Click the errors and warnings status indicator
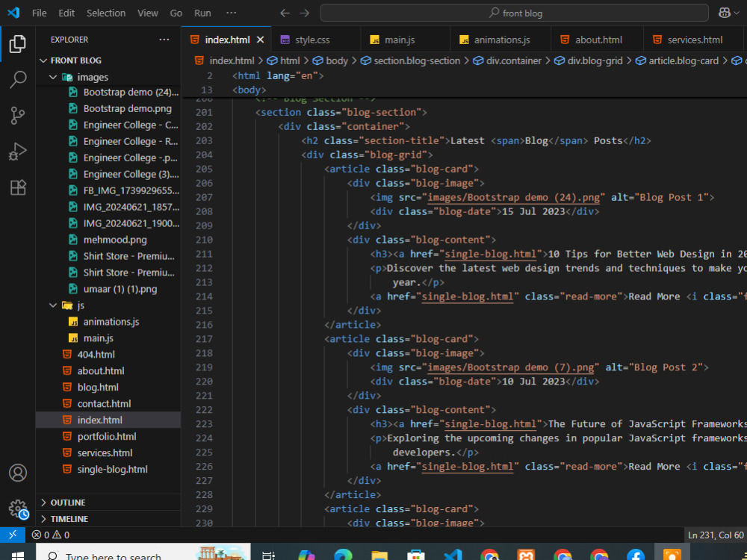The width and height of the screenshot is (747, 560). click(51, 535)
